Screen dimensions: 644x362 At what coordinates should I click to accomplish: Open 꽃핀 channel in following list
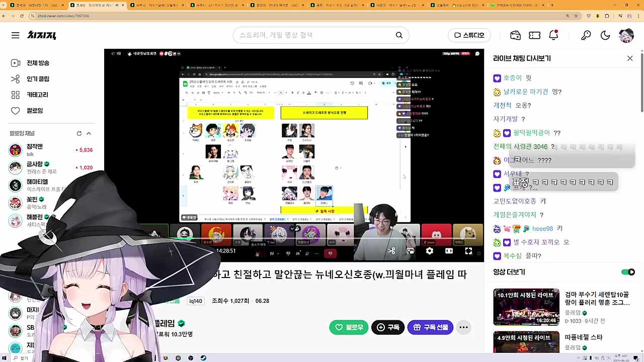[x=51, y=203]
